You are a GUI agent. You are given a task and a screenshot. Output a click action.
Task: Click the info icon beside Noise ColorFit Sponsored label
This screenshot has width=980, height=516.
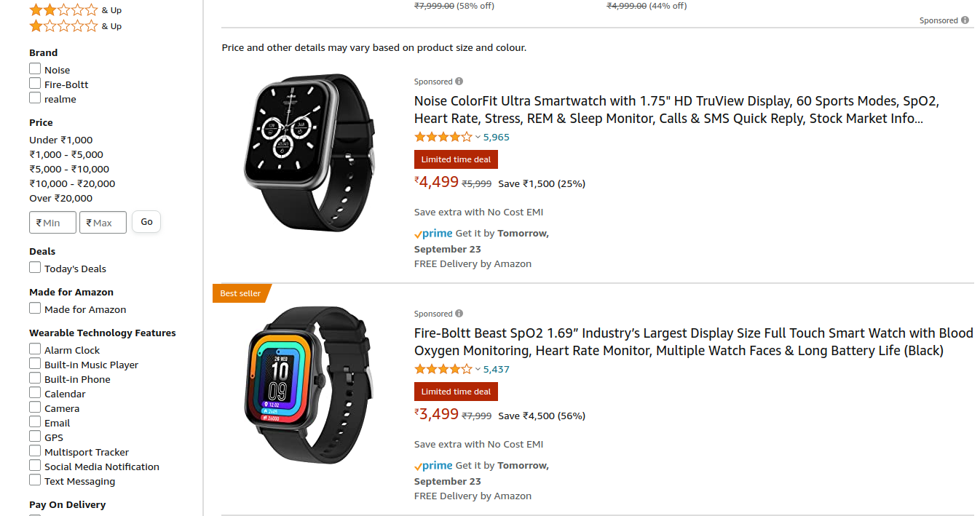pos(459,82)
